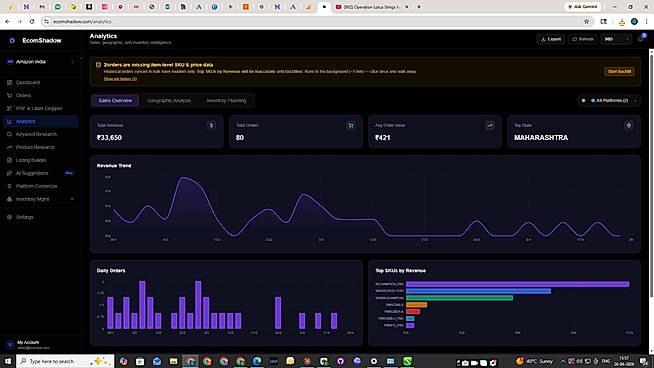The height and width of the screenshot is (368, 654).
Task: Click the Daily Orders chart title
Action: click(x=111, y=270)
